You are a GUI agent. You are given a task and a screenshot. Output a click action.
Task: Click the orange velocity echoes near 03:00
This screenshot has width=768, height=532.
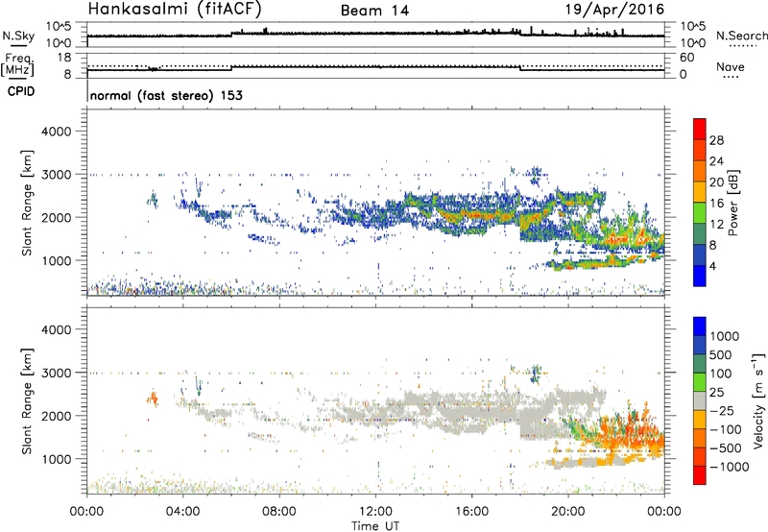(x=153, y=399)
